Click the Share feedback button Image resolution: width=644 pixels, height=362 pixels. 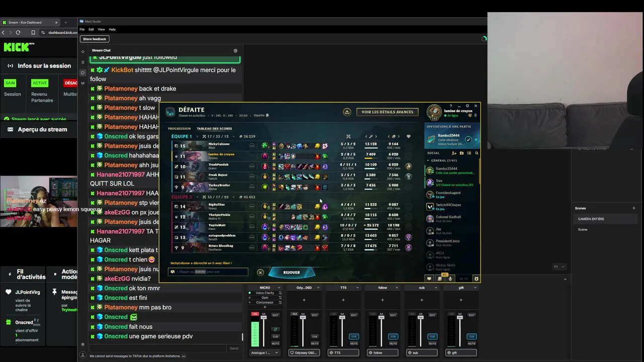(95, 39)
